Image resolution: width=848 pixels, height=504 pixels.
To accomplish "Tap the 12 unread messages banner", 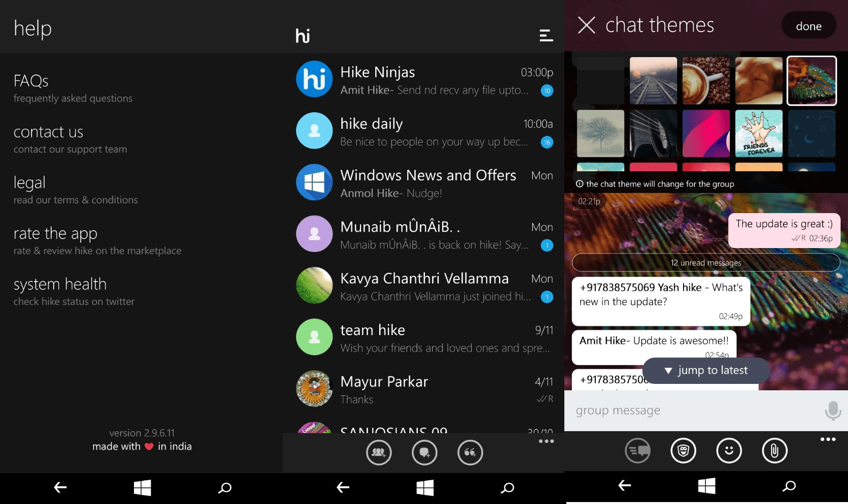I will tap(706, 262).
